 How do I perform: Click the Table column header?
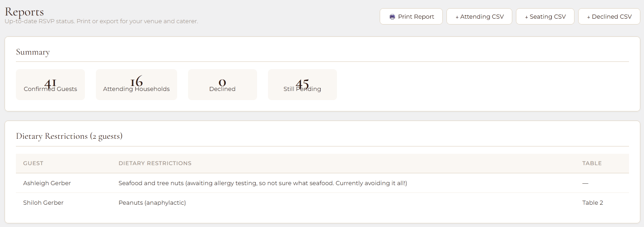pos(592,163)
